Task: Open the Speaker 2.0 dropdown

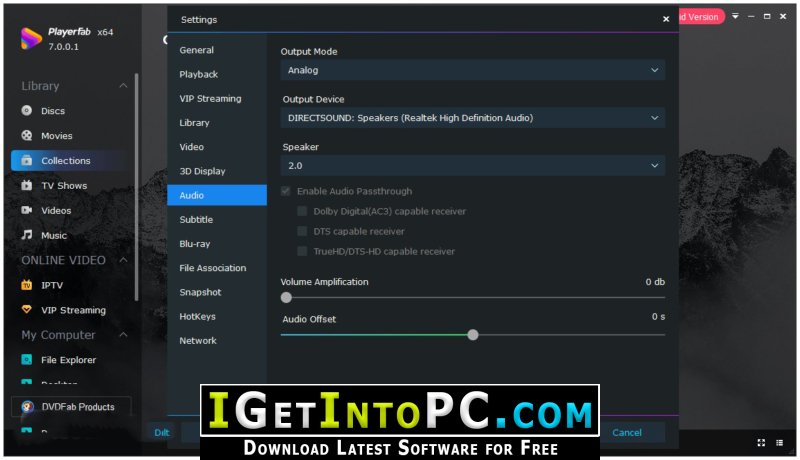Action: [x=472, y=165]
